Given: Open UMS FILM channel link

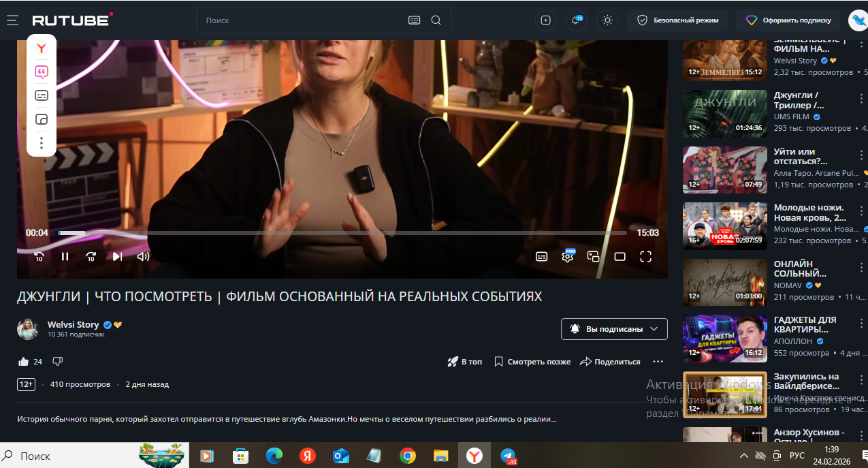Looking at the screenshot, I should [792, 116].
